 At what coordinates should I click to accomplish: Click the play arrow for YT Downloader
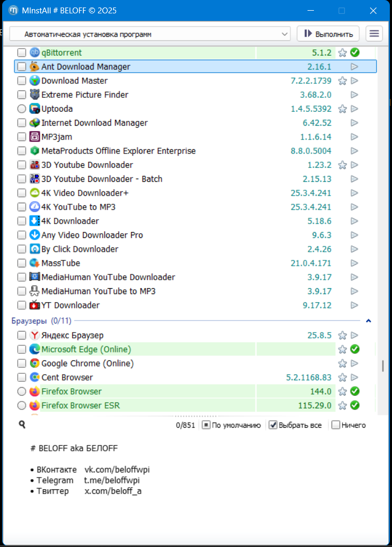tap(354, 305)
